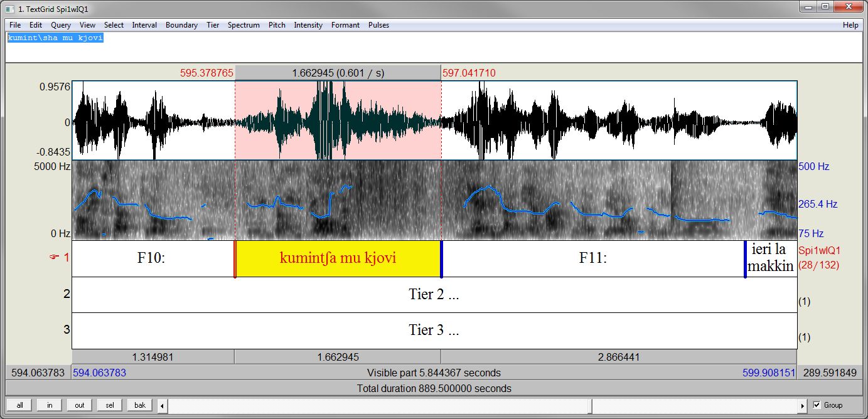This screenshot has height=419, width=868.
Task: Open the Spectrum menu
Action: (x=243, y=25)
